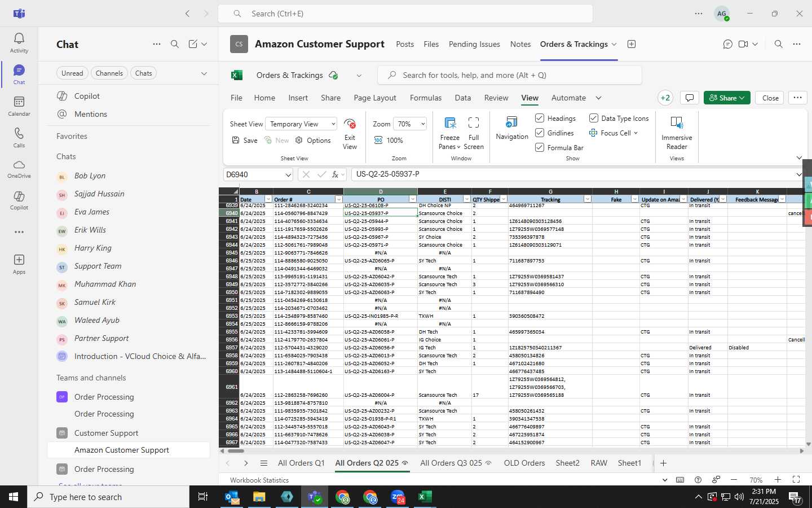This screenshot has height=508, width=812.
Task: Open filter dropdown for Date column
Action: click(268, 199)
